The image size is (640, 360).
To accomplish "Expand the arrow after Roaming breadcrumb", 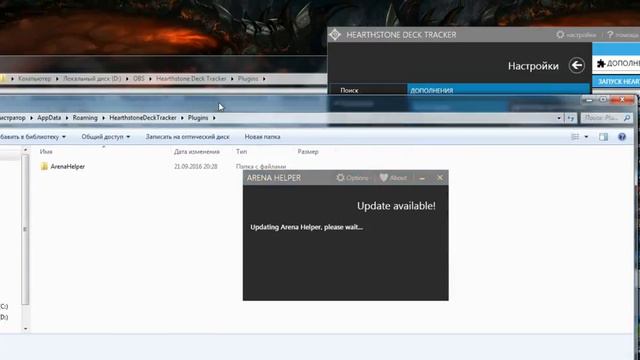I will pos(103,118).
